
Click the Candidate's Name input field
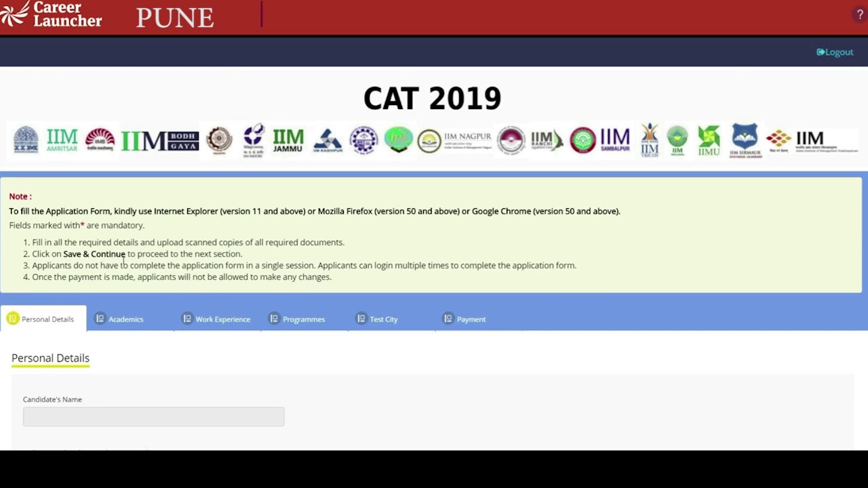point(154,417)
